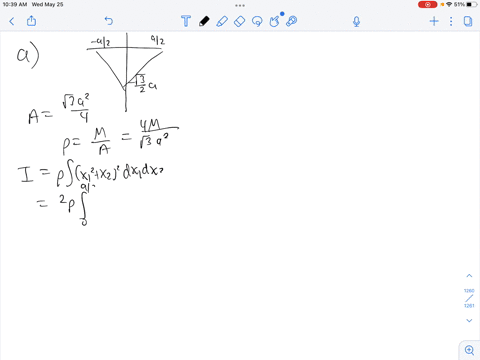The image size is (480, 360).
Task: Select the Pen tool
Action: pyautogui.click(x=204, y=21)
